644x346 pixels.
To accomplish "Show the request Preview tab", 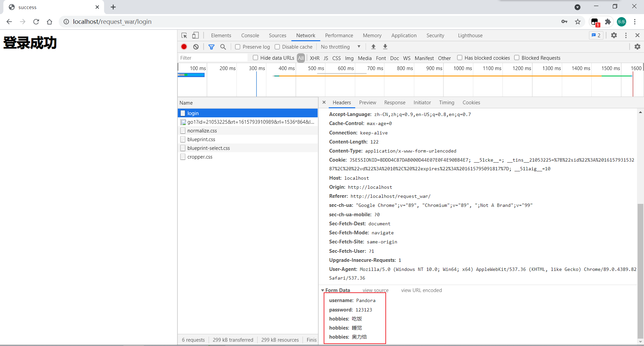I will (x=368, y=103).
